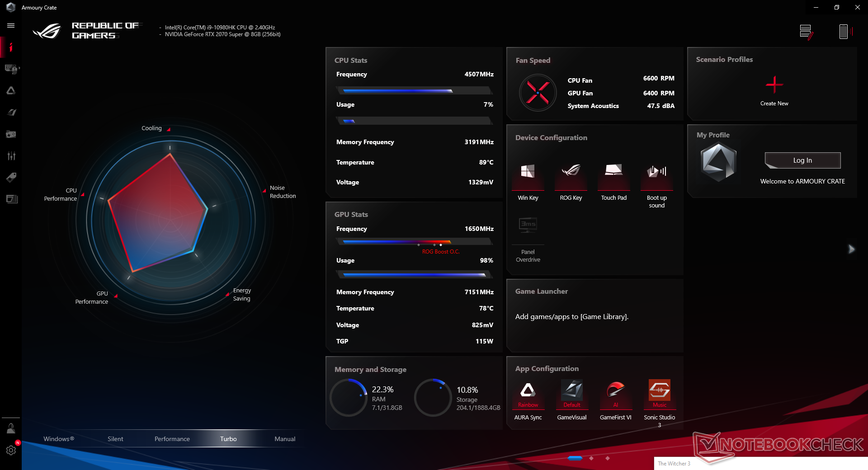Click 'Add games/apps to [Game Library].' text
The width and height of the screenshot is (868, 470).
[x=572, y=317]
